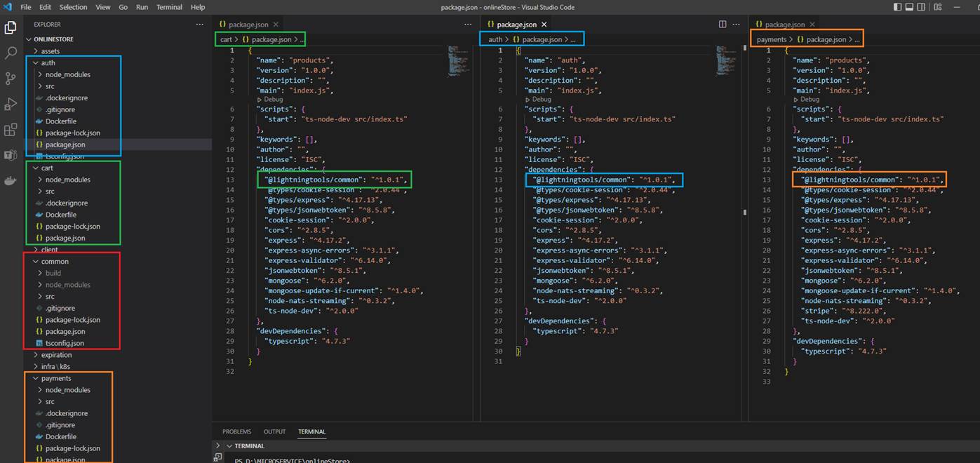Collapse the auth folder in Explorer

tap(48, 63)
